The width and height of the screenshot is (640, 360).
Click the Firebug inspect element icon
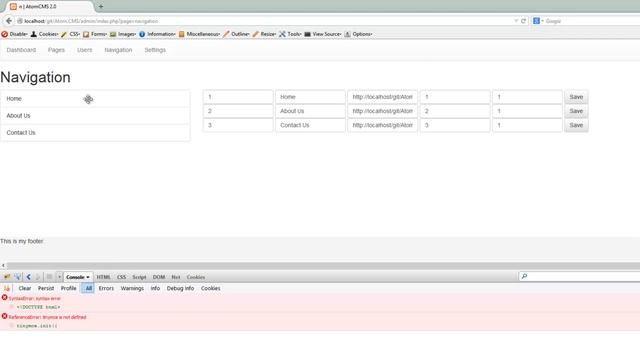click(18, 277)
